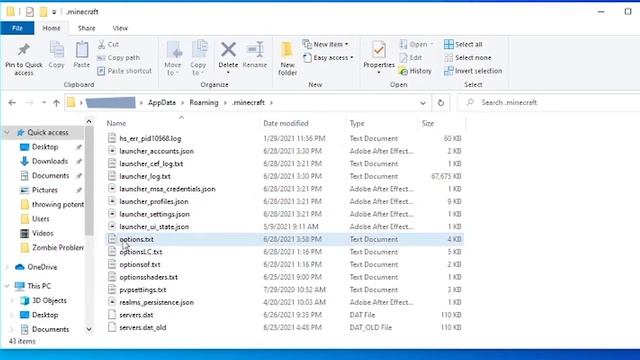This screenshot has width=640, height=360.
Task: Expand the OneDrive tree node
Action: pos(7,267)
